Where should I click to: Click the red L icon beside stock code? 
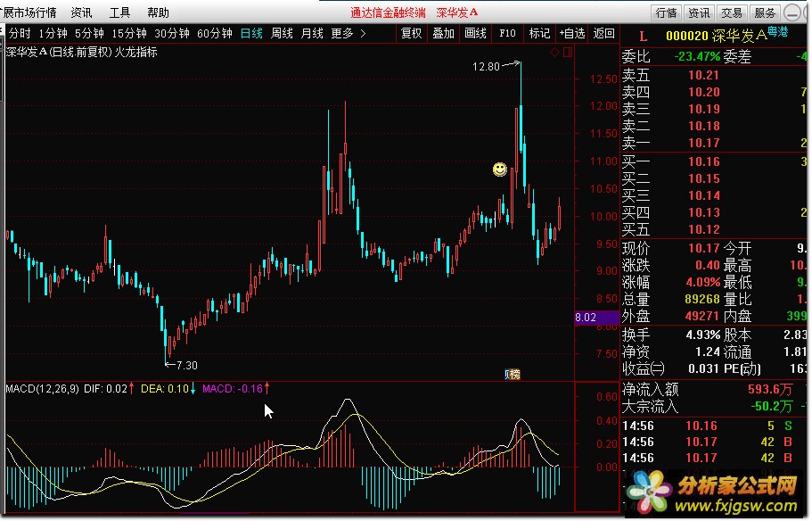(644, 37)
